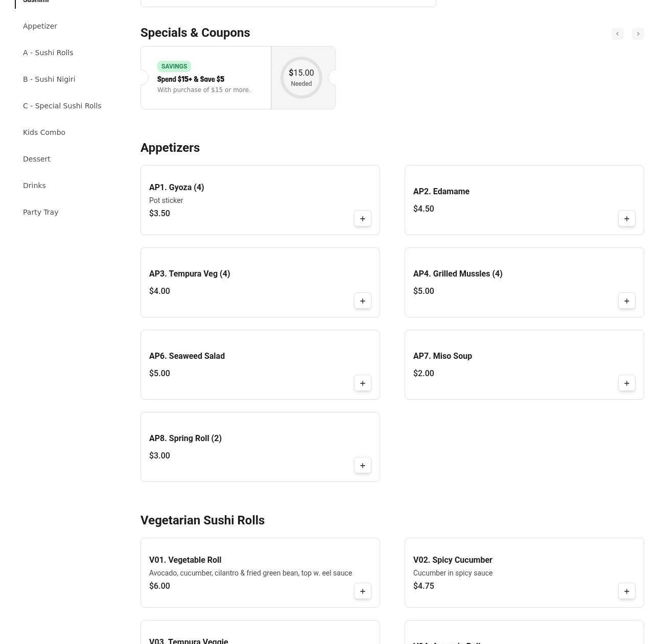Go to previous coupon in specials

pyautogui.click(x=617, y=34)
